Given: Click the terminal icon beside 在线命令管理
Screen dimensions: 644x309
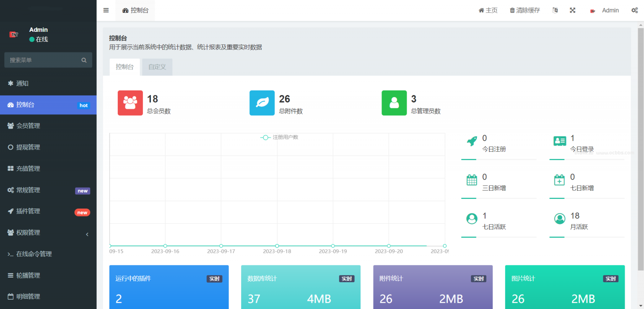Looking at the screenshot, I should [10, 254].
